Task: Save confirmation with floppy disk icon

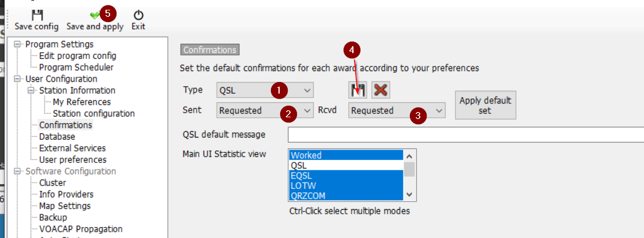Action: click(x=357, y=90)
